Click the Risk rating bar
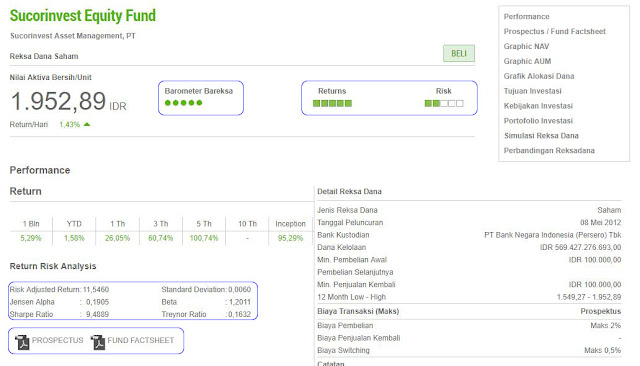Image resolution: width=640 pixels, height=366 pixels. tap(444, 103)
